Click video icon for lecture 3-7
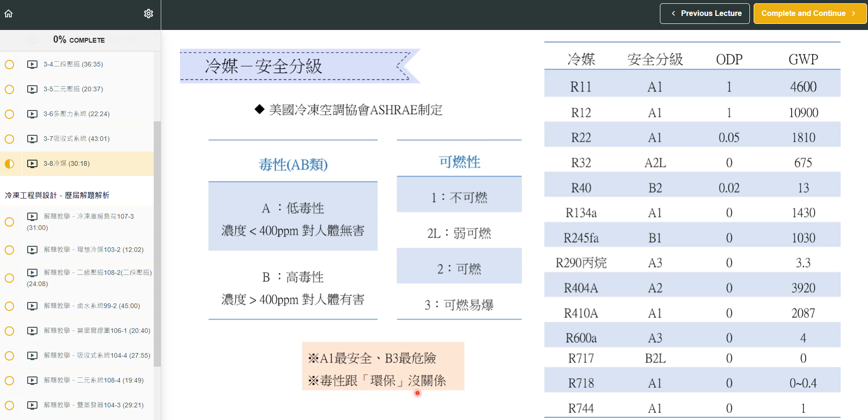The height and width of the screenshot is (420, 868). click(x=32, y=139)
